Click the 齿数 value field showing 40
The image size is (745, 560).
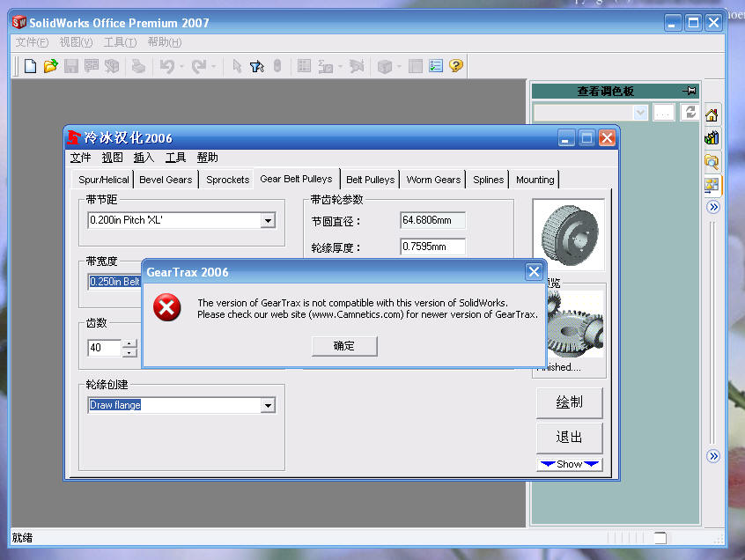point(105,348)
